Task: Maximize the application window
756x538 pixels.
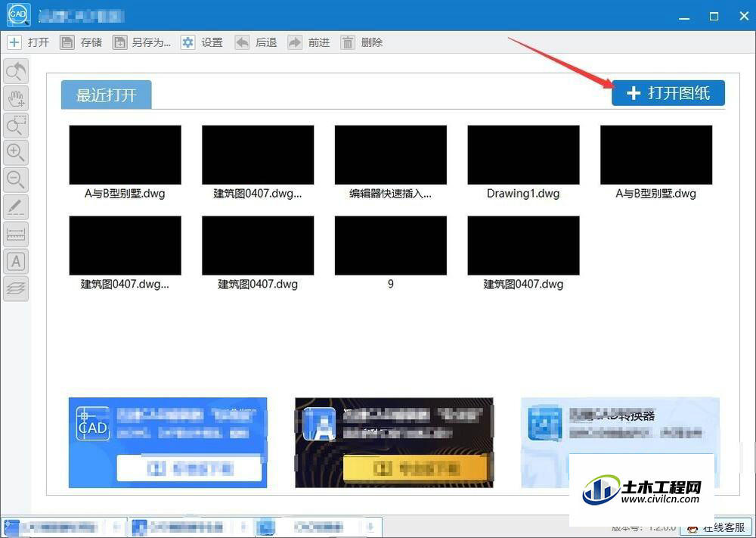Action: (714, 17)
